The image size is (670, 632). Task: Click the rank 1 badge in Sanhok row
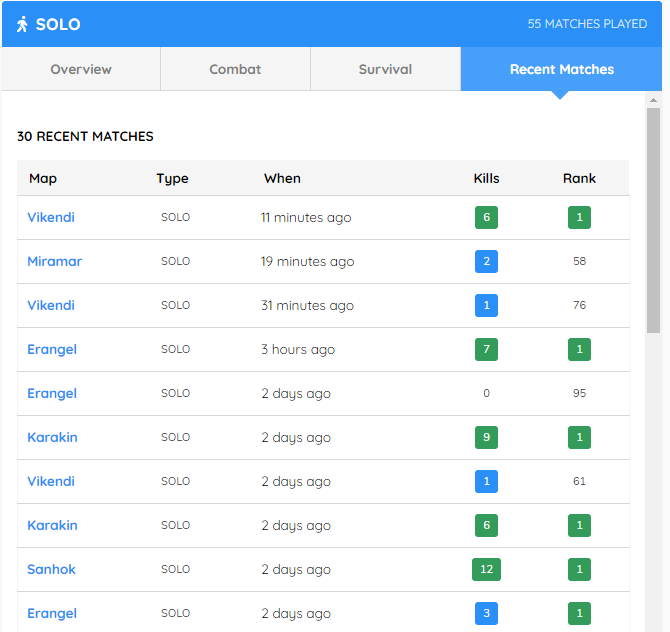579,570
